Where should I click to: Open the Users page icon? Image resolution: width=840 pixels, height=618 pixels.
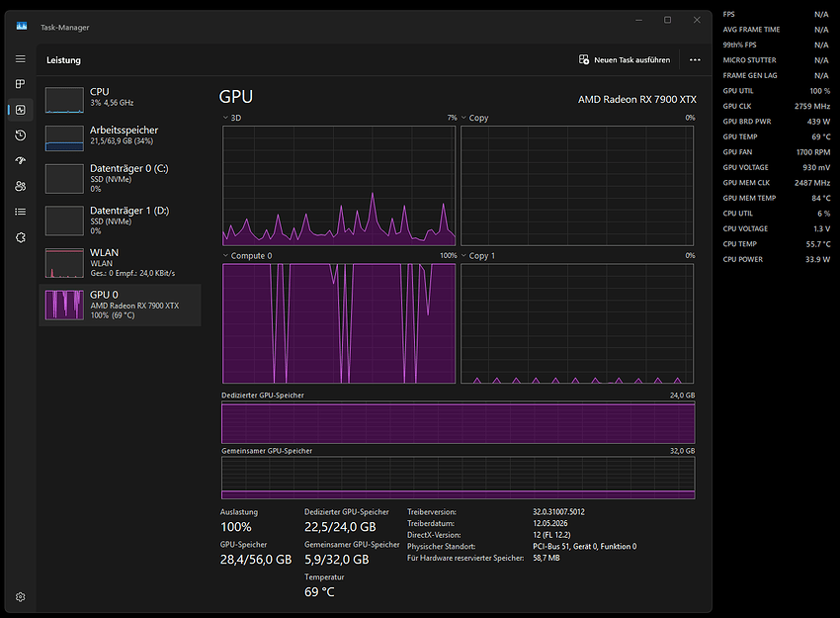point(21,186)
